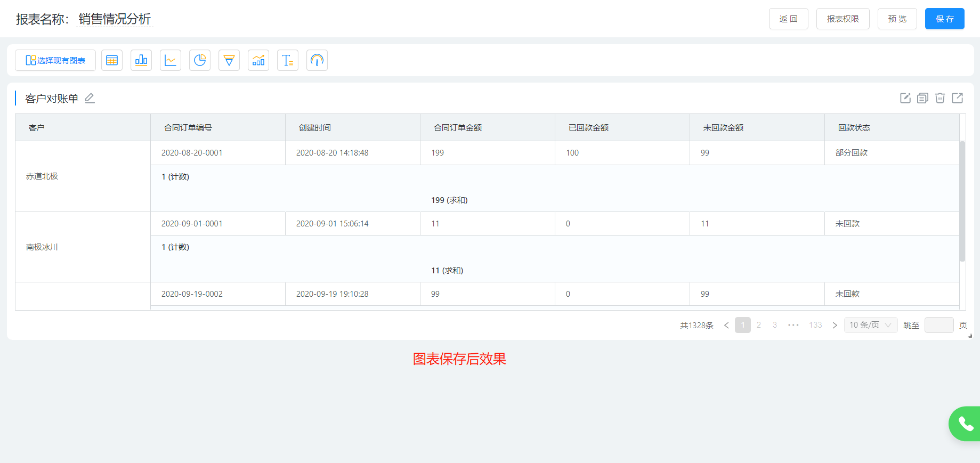The image size is (980, 463).
Task: Click the 创建时间 column header
Action: point(353,127)
